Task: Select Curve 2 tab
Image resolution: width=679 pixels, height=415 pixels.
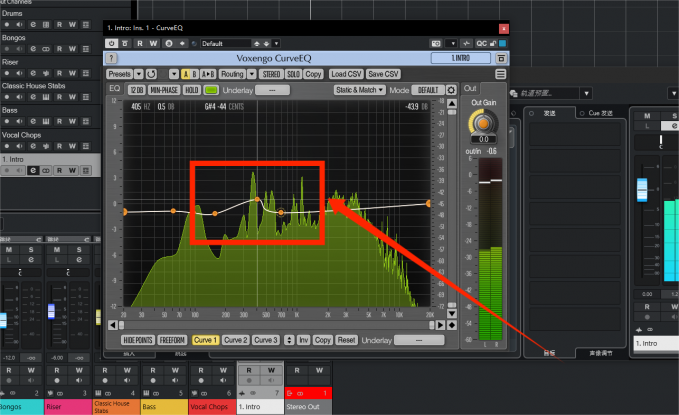Action: point(236,340)
